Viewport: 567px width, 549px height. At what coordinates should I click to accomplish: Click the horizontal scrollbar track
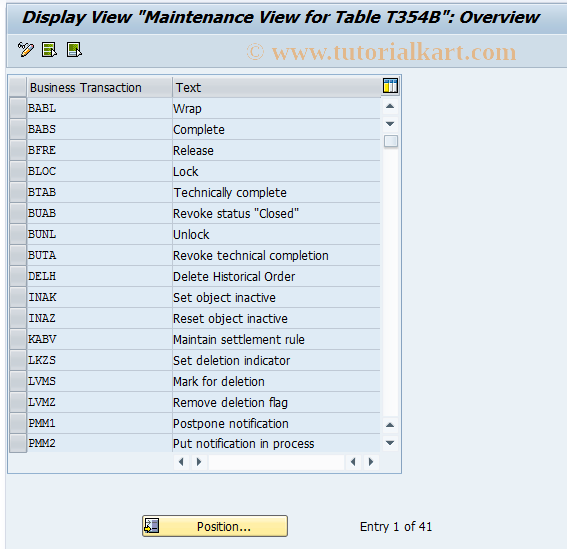coord(276,462)
